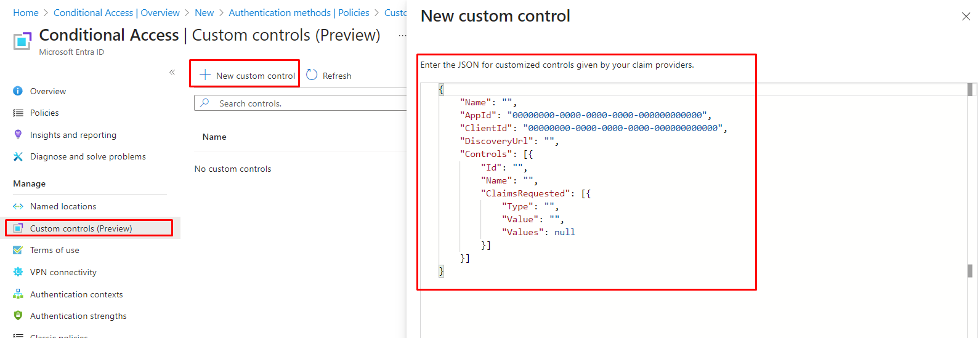Screen dimensions: 980x338
Task: Collapse the sidebar navigation menu
Action: 172,73
